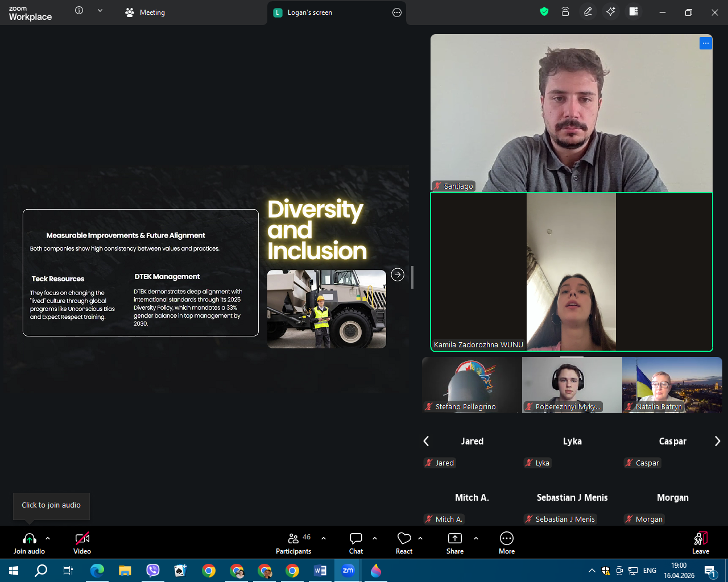This screenshot has width=728, height=582.
Task: Open the Chat panel
Action: tap(356, 543)
